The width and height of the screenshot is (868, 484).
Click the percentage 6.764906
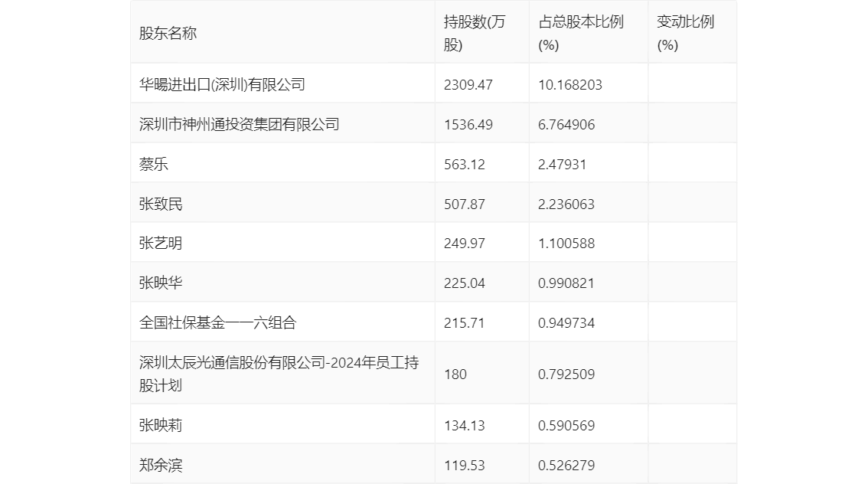click(x=566, y=125)
